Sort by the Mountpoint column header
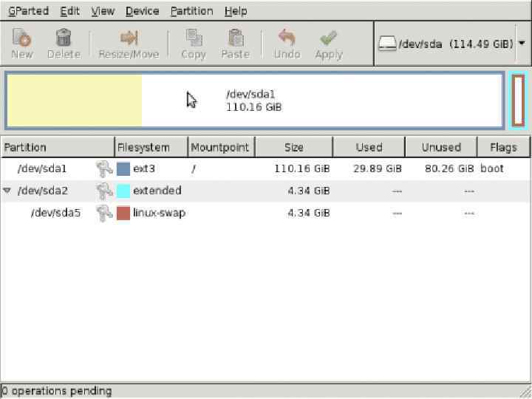Viewport: 532px width, 399px height. [221, 147]
